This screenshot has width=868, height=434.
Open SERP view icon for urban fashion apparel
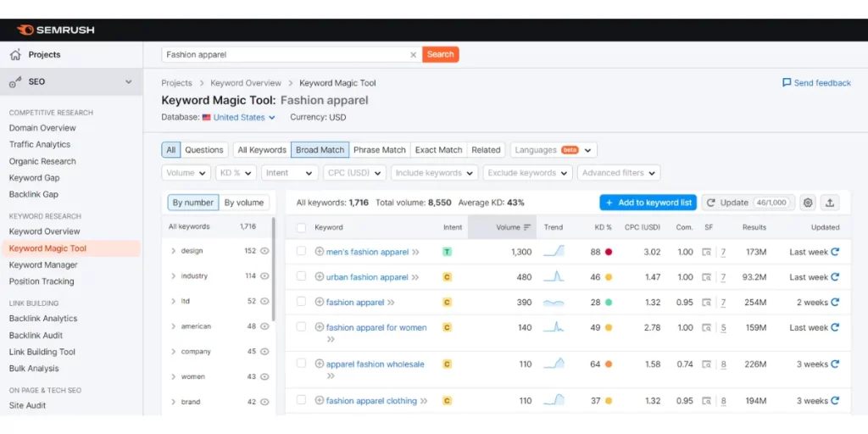point(706,277)
